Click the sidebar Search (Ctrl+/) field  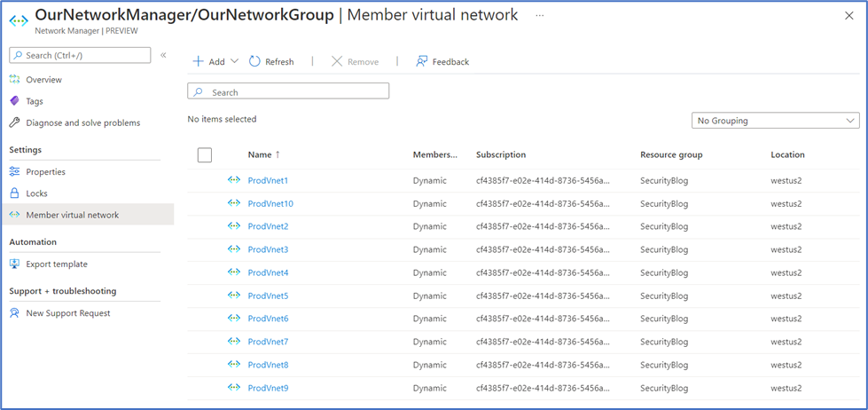(81, 55)
